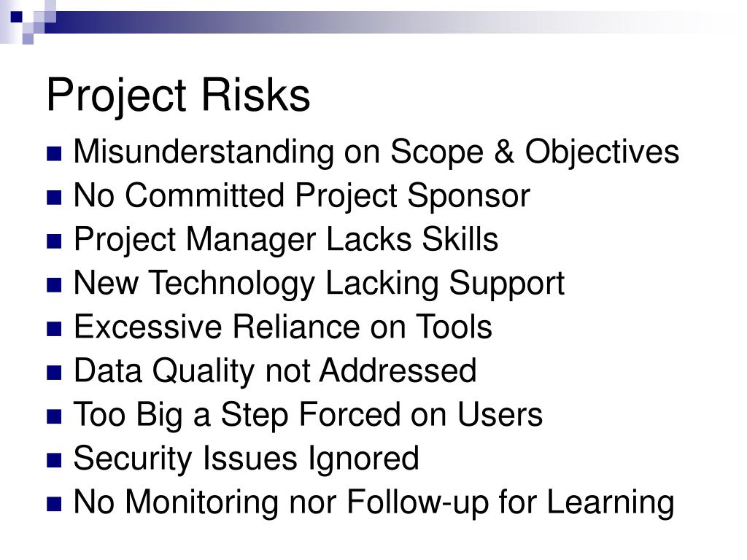Click the bullet beside Misunderstanding on Scope & Objectives
The width and height of the screenshot is (747, 560).
(54, 154)
